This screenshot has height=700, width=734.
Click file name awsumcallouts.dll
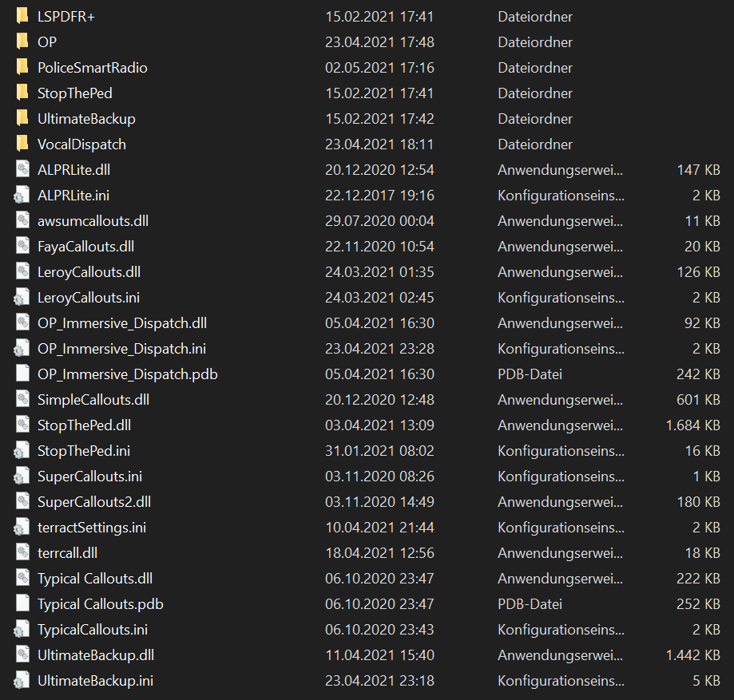pyautogui.click(x=93, y=220)
